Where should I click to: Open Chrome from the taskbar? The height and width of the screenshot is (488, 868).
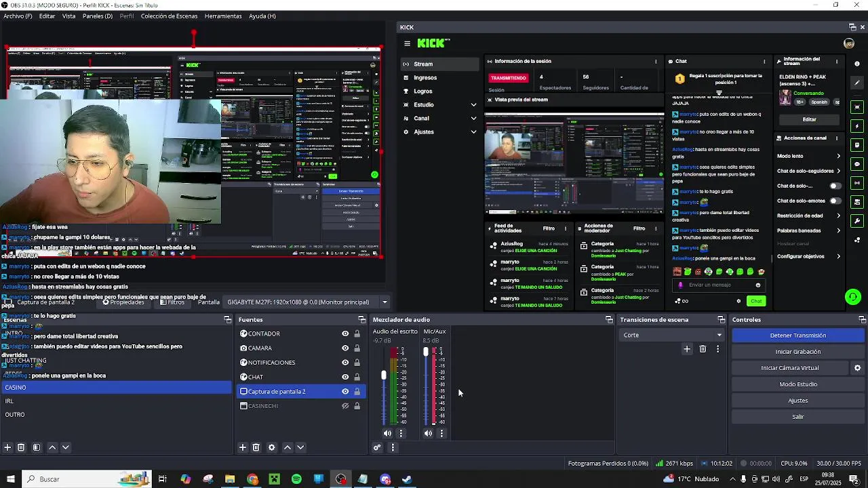252,479
